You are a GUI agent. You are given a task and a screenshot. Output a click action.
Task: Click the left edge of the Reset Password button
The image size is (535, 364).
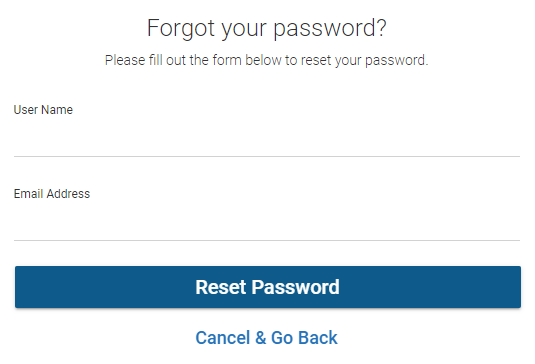tap(18, 287)
